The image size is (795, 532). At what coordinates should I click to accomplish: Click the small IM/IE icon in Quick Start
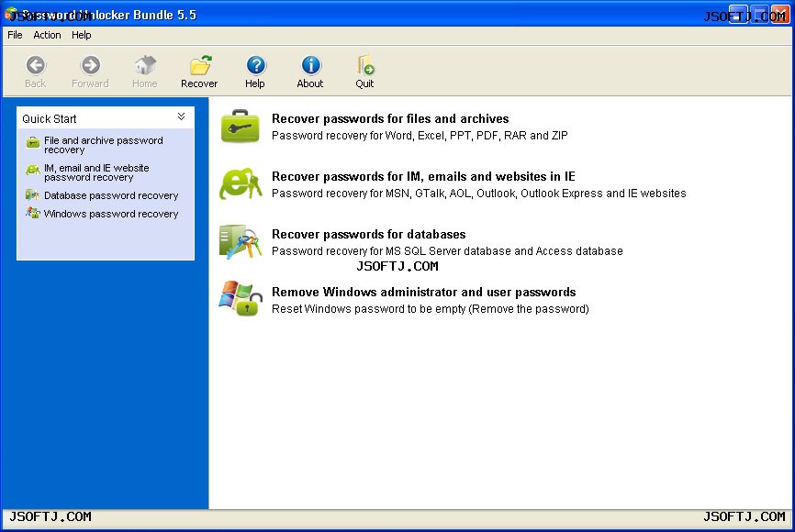pyautogui.click(x=32, y=169)
